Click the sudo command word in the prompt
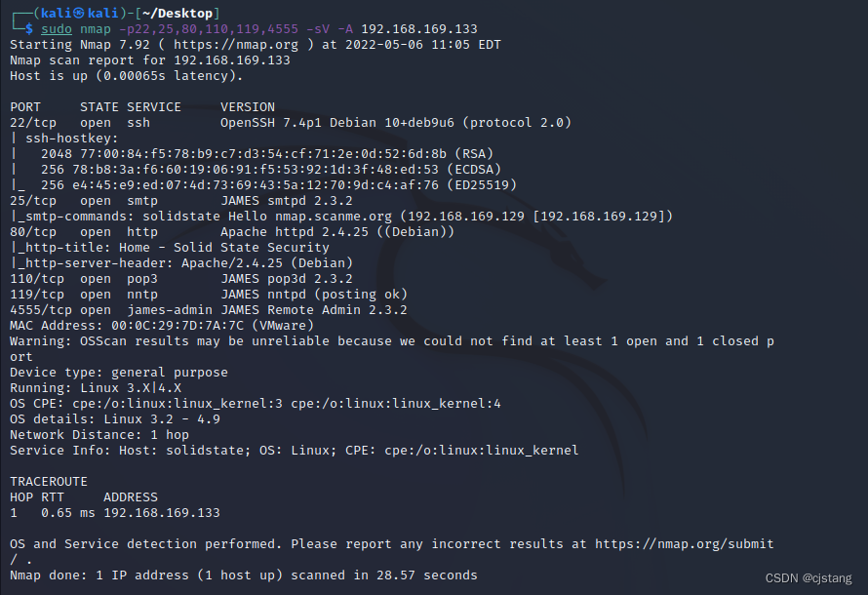Viewport: 868px width, 595px height. coord(57,29)
